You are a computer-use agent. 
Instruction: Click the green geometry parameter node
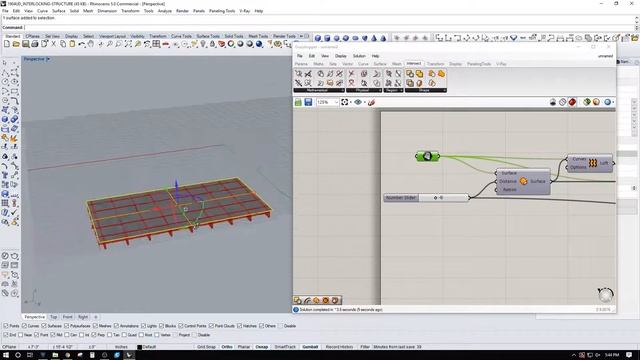tap(427, 156)
